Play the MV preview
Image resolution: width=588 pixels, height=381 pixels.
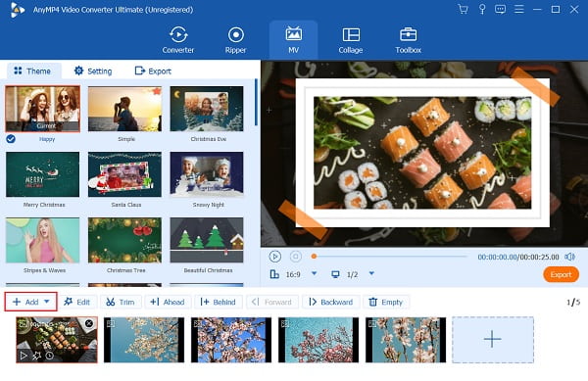click(274, 257)
